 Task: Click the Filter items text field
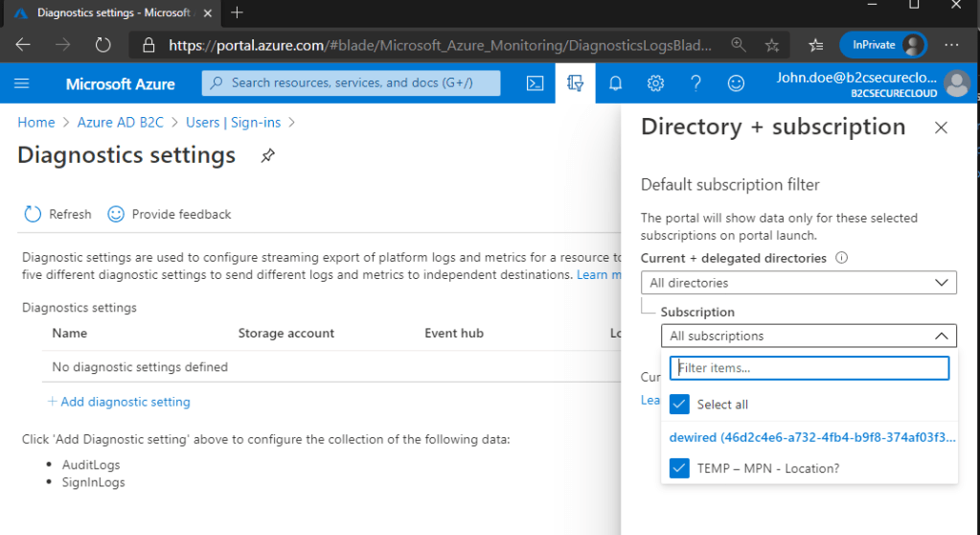click(x=809, y=368)
